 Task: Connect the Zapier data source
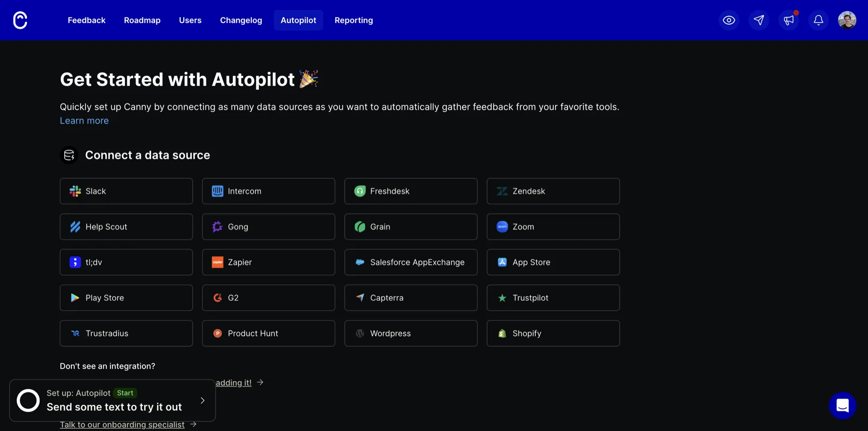(269, 262)
